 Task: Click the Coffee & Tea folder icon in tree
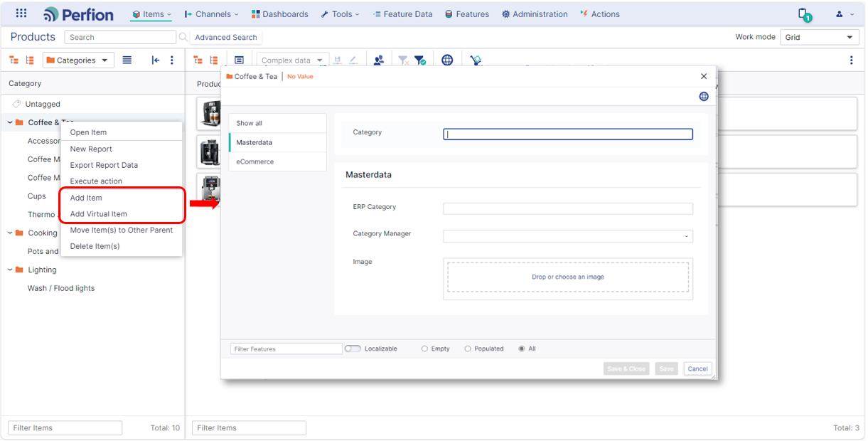(19, 122)
